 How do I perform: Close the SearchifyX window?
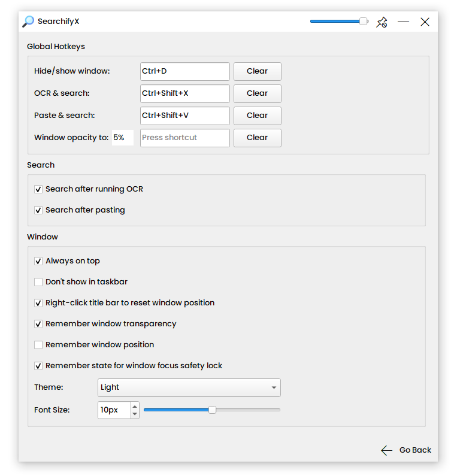425,22
